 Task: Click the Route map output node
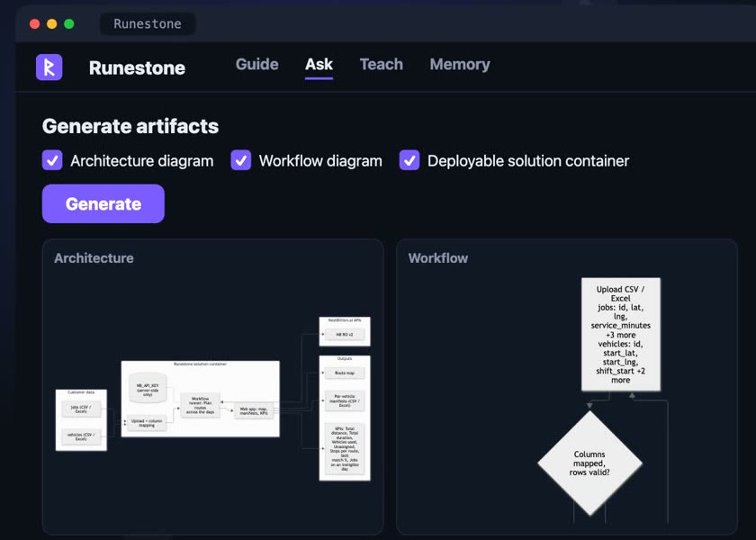tap(344, 373)
